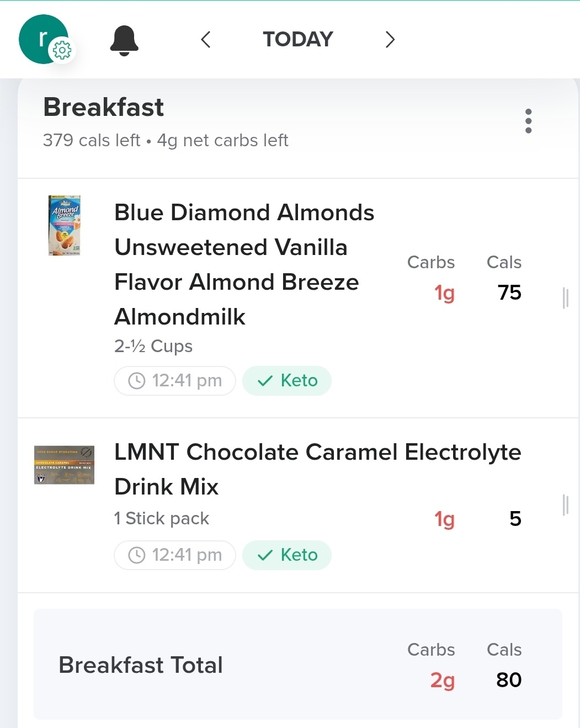Edit the LMNT entry 12:41 pm time chip

175,555
